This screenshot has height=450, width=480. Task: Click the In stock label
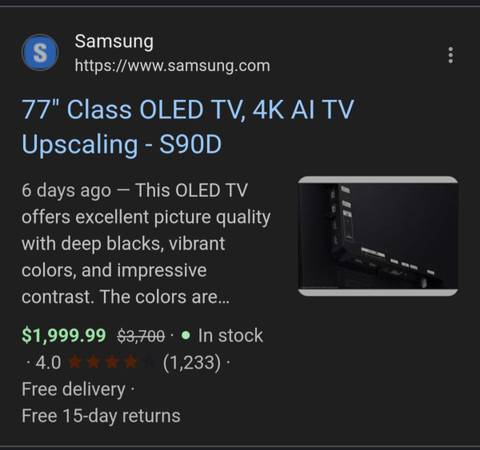[x=230, y=335]
